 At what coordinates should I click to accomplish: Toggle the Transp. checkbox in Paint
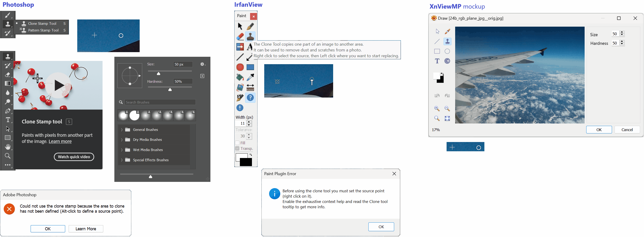coord(237,149)
